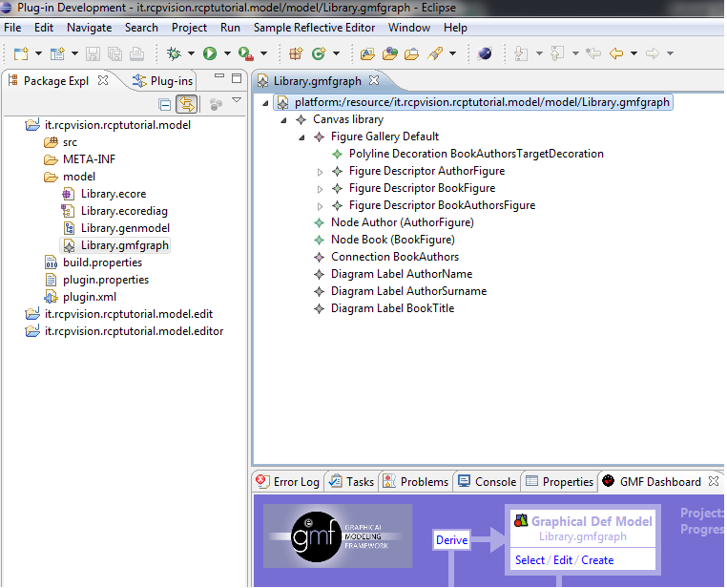
Task: Open the Sample Reflective Editor menu
Action: tap(315, 28)
